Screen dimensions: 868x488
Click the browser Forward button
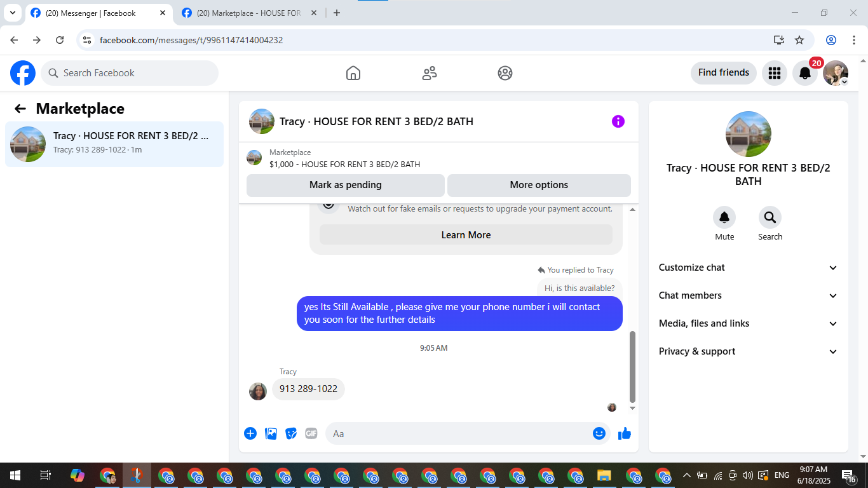point(37,40)
